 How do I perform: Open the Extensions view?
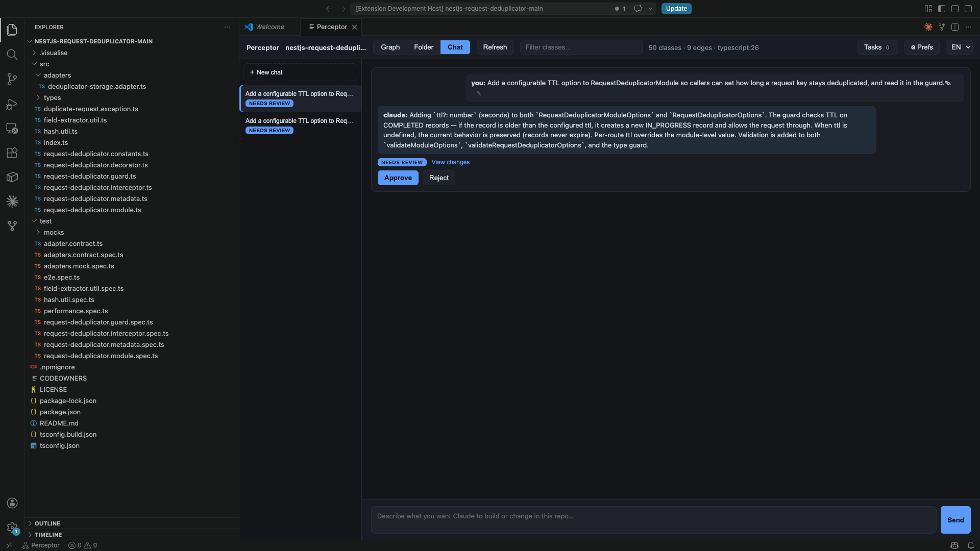(12, 153)
